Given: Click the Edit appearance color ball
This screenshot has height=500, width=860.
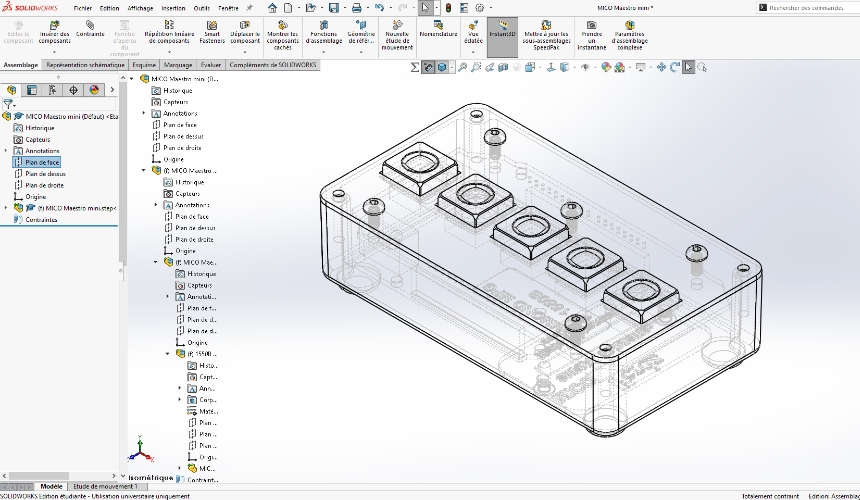Looking at the screenshot, I should [x=606, y=67].
